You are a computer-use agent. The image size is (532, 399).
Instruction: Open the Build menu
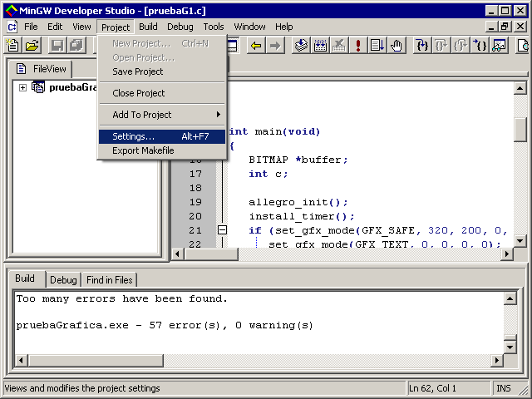148,27
